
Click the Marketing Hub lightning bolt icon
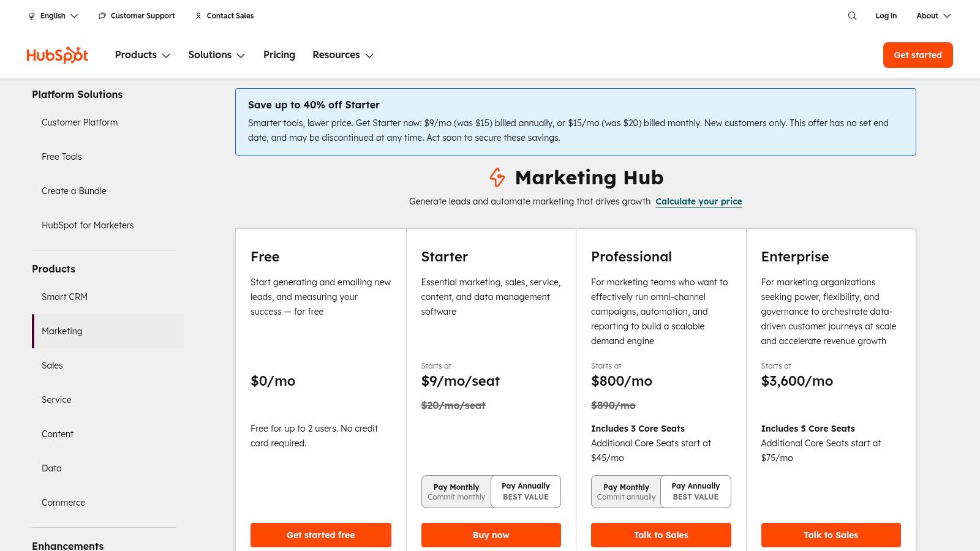tap(497, 178)
